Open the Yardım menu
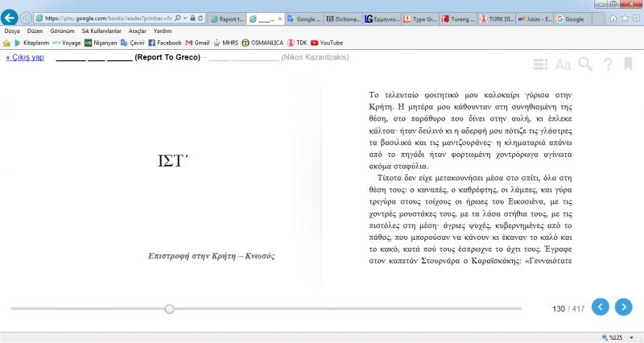The width and height of the screenshot is (644, 343). click(x=163, y=31)
